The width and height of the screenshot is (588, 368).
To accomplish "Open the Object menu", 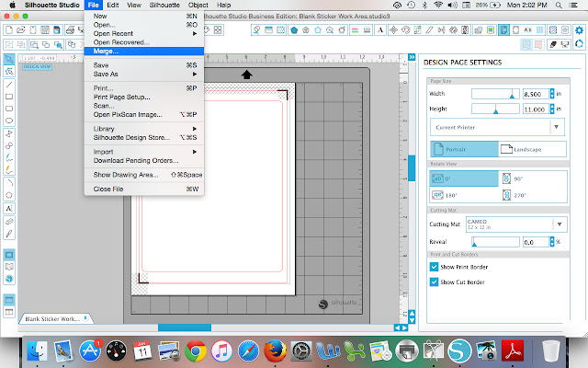I will [198, 5].
